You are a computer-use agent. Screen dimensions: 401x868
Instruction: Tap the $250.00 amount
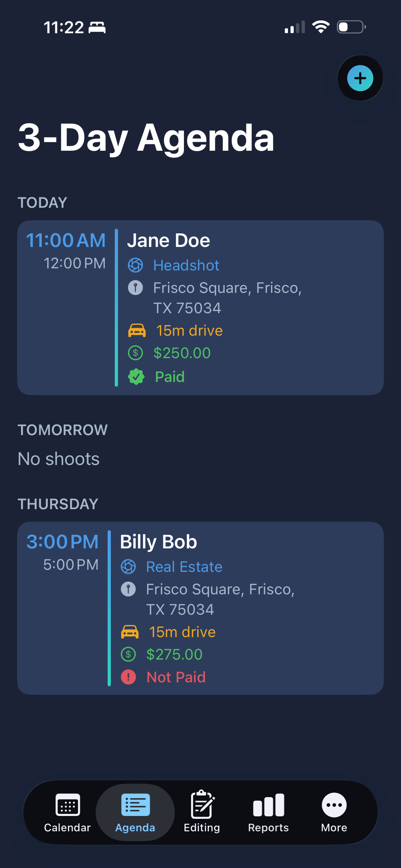pos(182,353)
